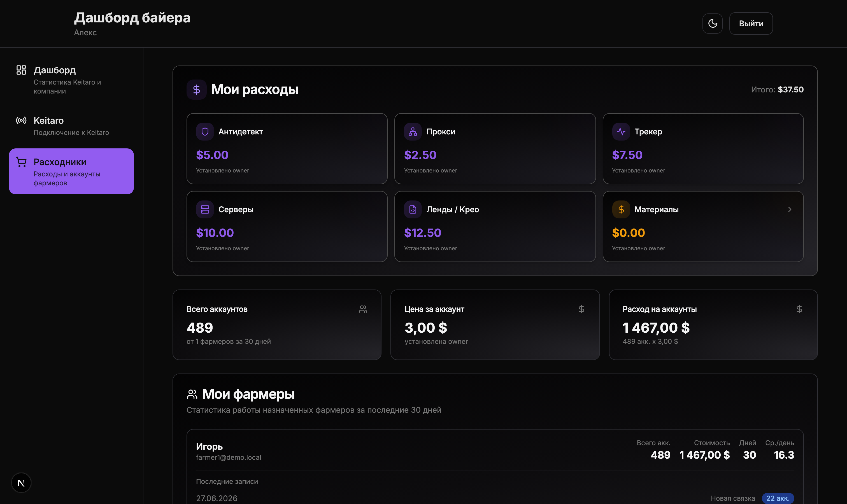This screenshot has width=847, height=504.
Task: Click the $10.00 Серверы amount
Action: pos(215,233)
